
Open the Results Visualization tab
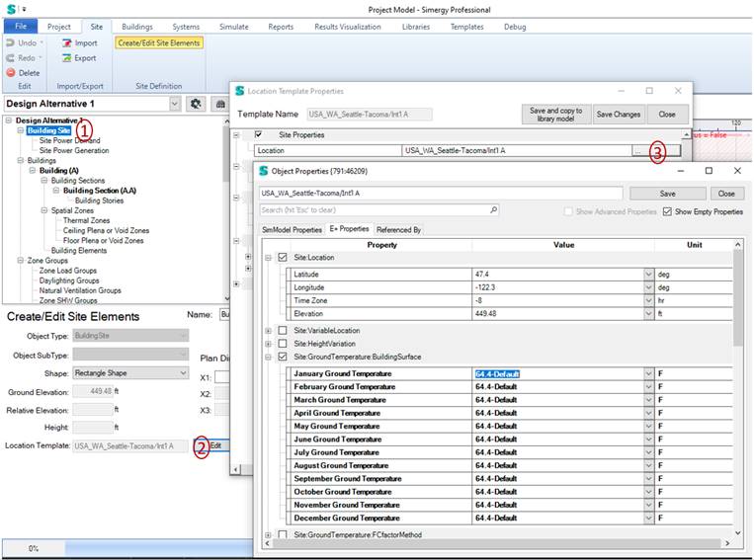pos(348,27)
